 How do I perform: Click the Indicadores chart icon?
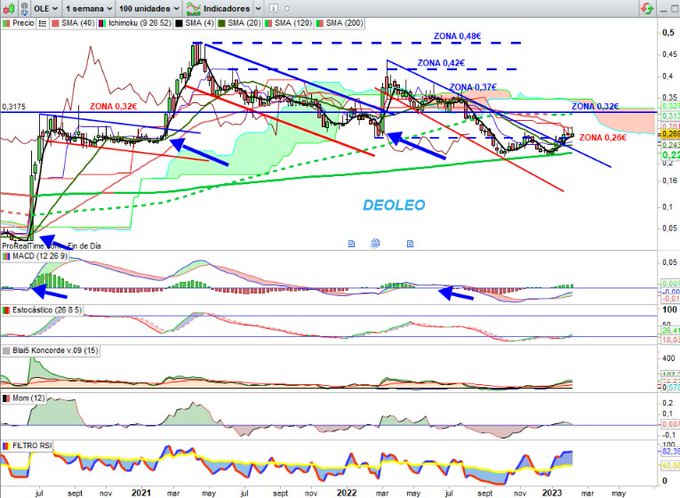point(193,8)
